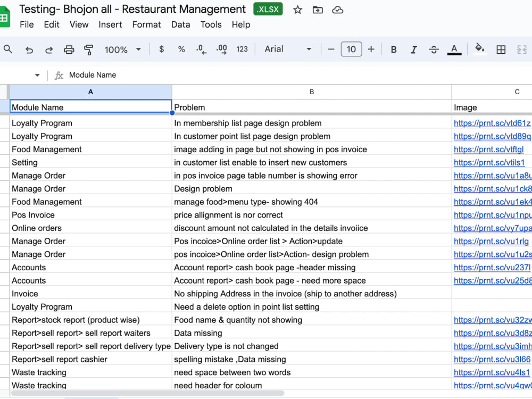Format as percent
Image resolution: width=532 pixels, height=399 pixels.
pos(181,49)
